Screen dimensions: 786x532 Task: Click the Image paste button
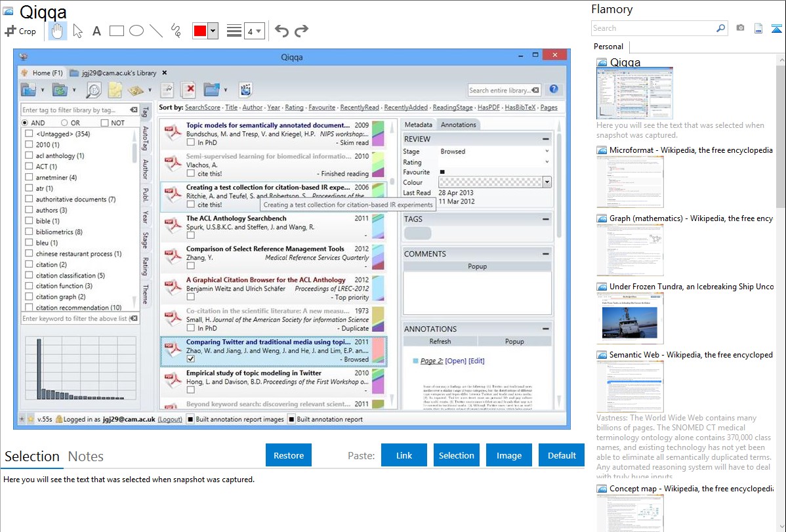508,455
